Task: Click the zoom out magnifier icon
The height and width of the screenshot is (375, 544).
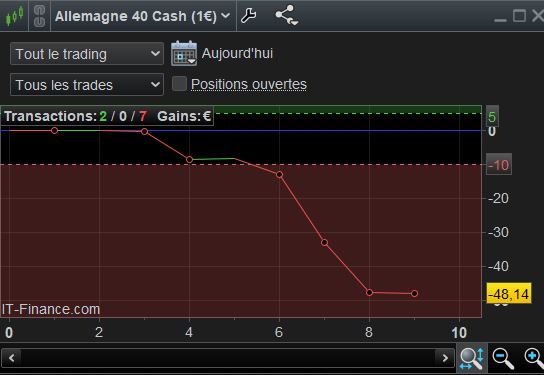Action: 503,358
